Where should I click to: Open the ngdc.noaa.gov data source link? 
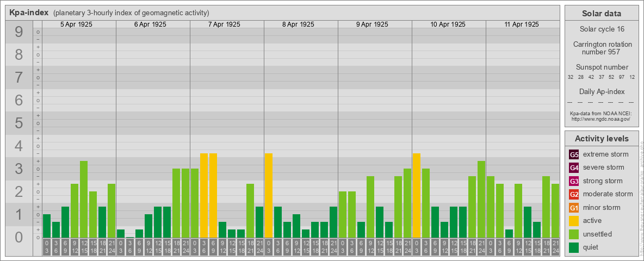click(601, 119)
